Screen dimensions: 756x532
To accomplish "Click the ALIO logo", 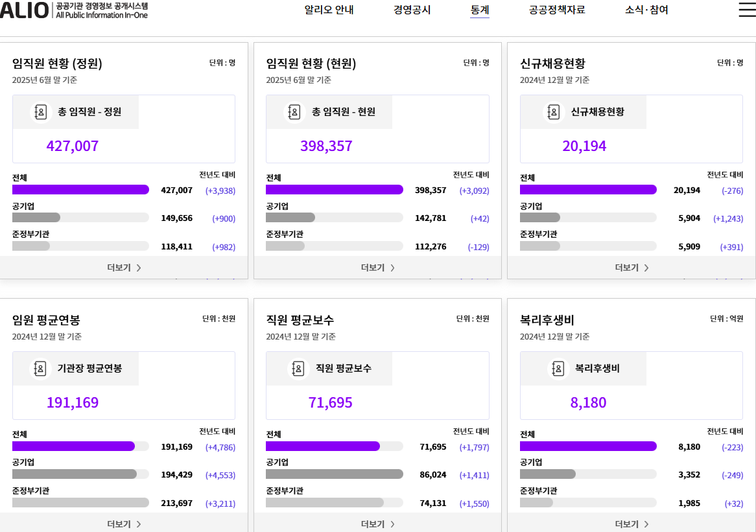I will pyautogui.click(x=75, y=12).
